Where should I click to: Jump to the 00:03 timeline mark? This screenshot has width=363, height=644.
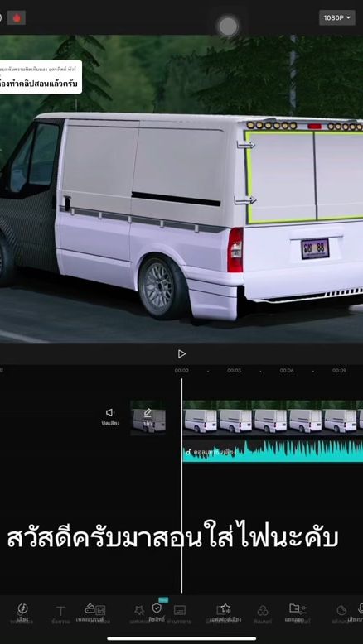pos(234,371)
